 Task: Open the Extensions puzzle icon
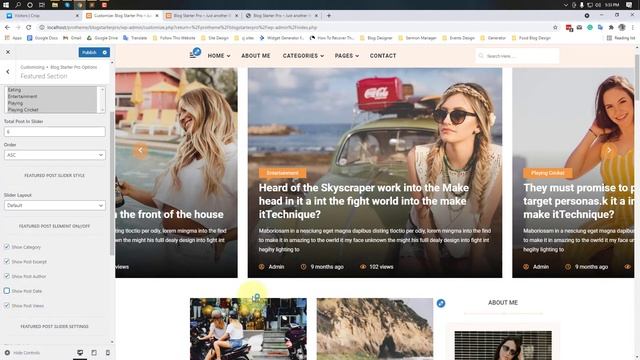(x=611, y=27)
